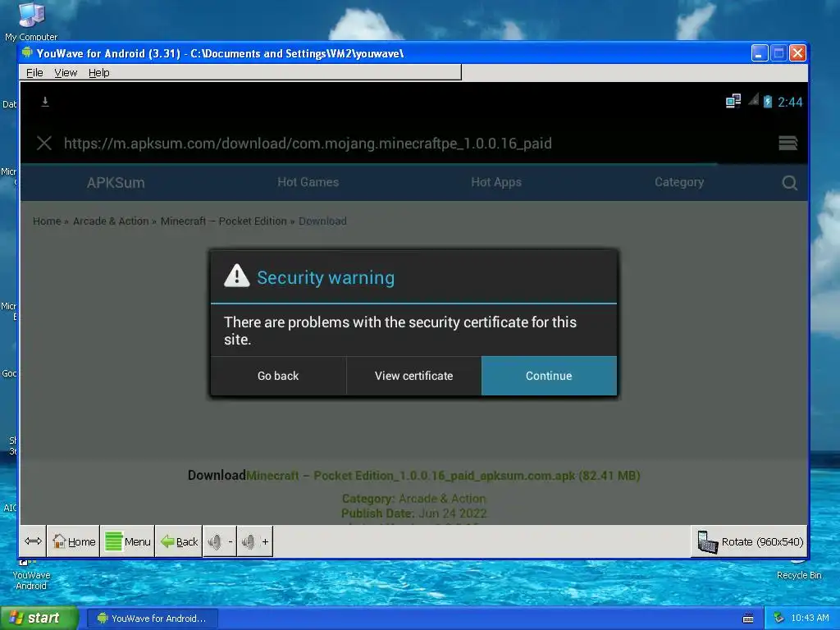
Task: Open the Hot Games tab
Action: [x=308, y=182]
